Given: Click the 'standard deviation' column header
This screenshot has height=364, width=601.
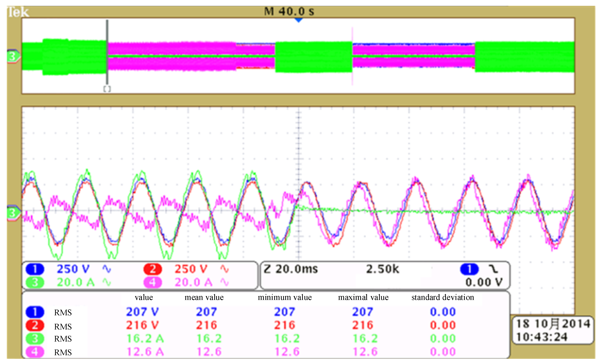Looking at the screenshot, I should point(443,297).
